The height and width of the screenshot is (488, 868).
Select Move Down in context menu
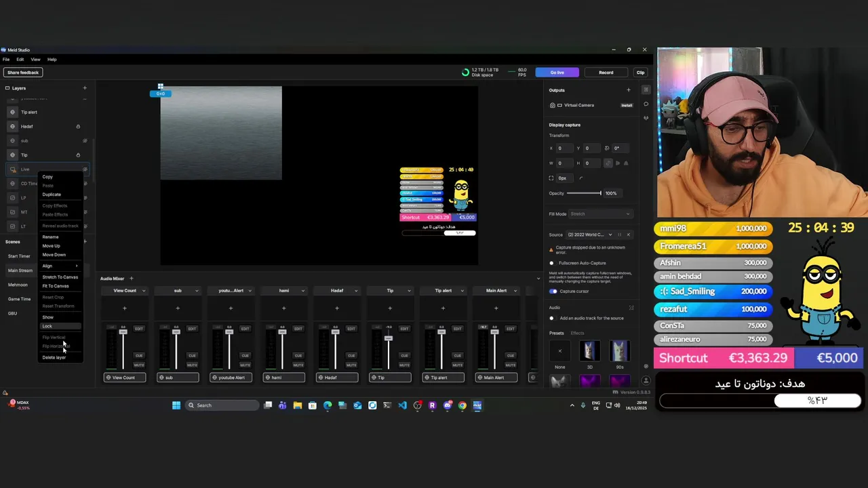[54, 255]
